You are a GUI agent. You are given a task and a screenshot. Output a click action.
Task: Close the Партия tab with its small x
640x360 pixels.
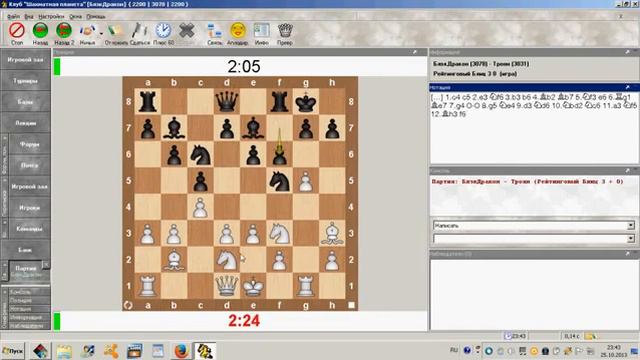tap(46, 265)
